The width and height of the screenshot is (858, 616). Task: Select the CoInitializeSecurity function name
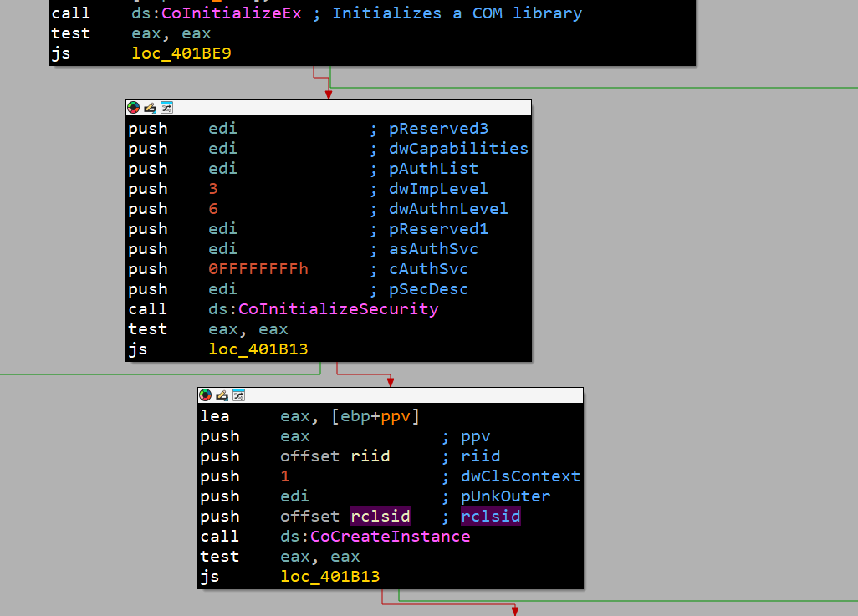pos(338,309)
